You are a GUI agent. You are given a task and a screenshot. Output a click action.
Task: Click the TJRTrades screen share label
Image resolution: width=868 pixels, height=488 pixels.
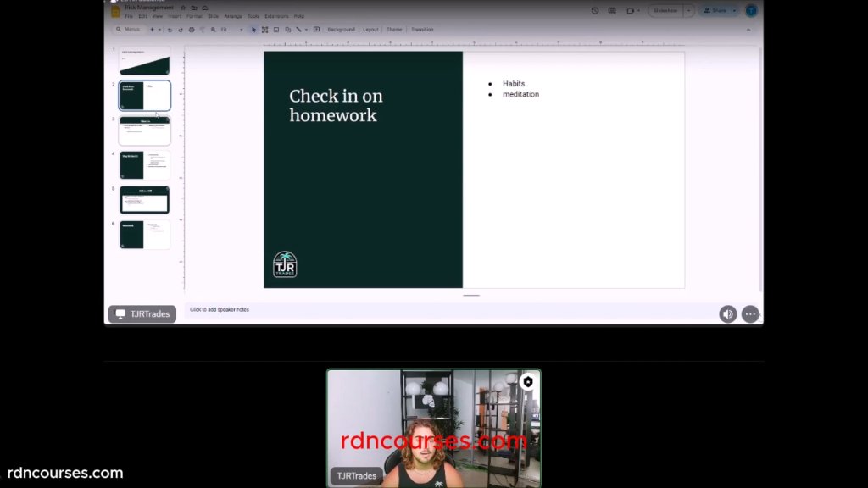[142, 313]
